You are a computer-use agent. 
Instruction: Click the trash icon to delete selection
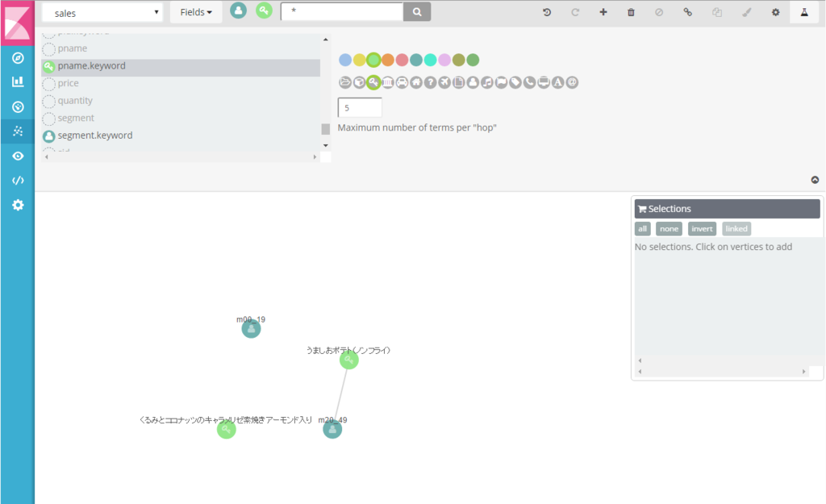[x=631, y=12]
